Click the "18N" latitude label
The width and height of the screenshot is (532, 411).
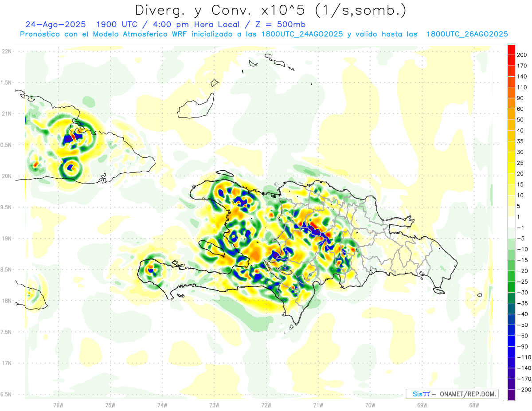(x=7, y=301)
